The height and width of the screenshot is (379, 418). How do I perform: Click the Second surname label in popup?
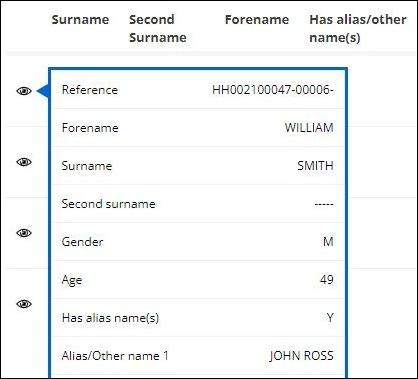coord(108,204)
